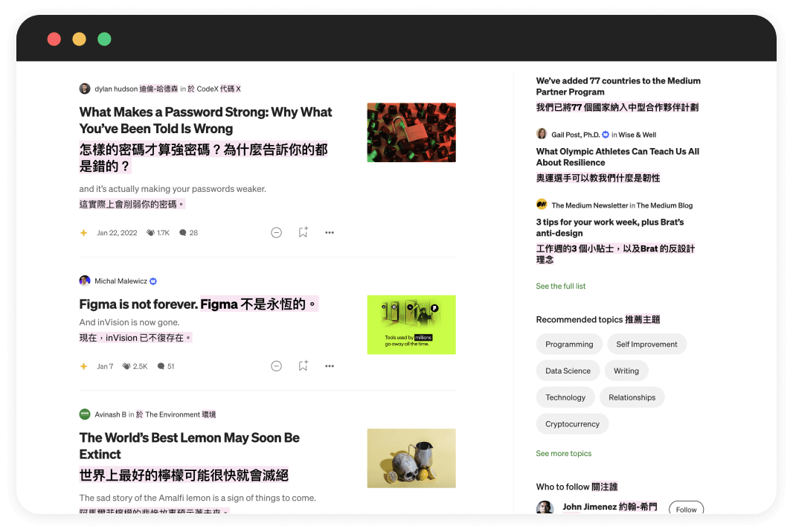Open the padlock password article thumbnail
Viewport: 793px width, 532px height.
(x=411, y=132)
